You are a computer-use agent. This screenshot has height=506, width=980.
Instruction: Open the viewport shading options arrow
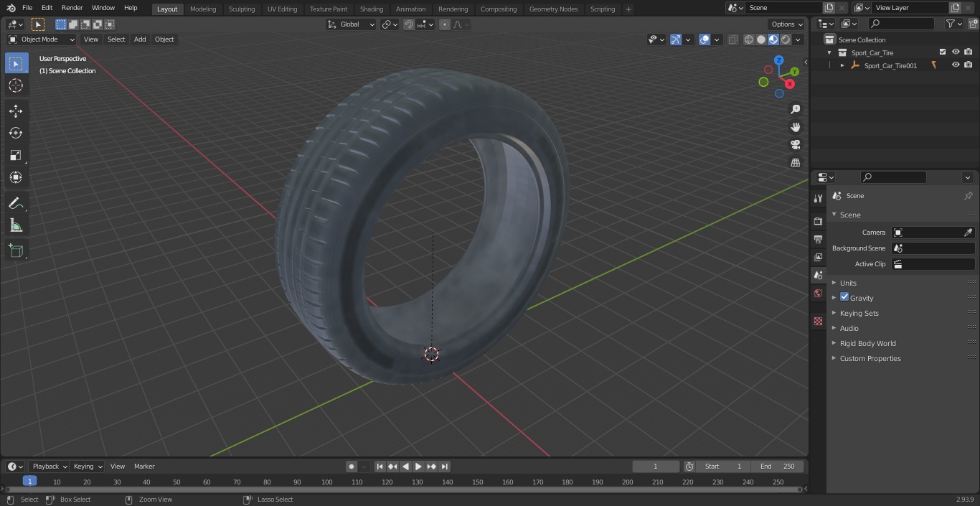tap(798, 39)
